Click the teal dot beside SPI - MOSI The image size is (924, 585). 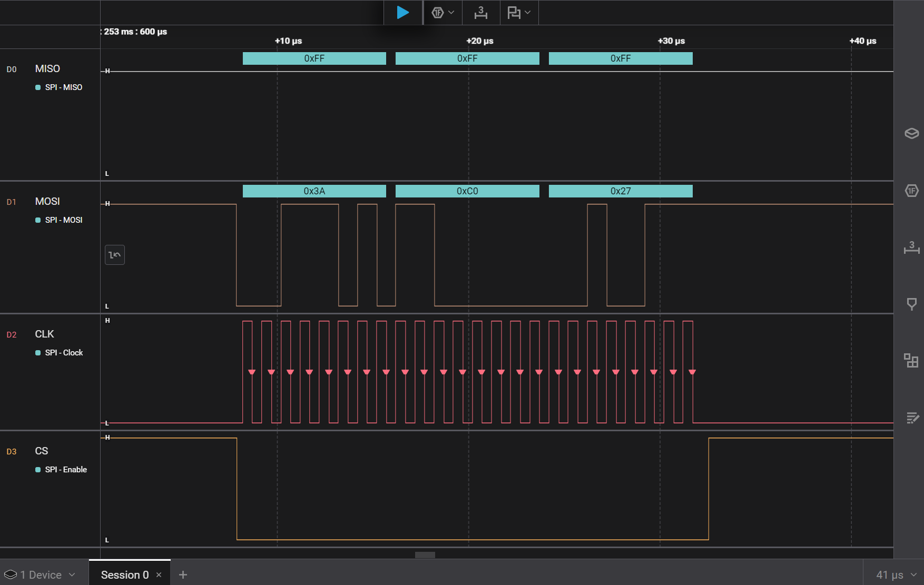(38, 220)
